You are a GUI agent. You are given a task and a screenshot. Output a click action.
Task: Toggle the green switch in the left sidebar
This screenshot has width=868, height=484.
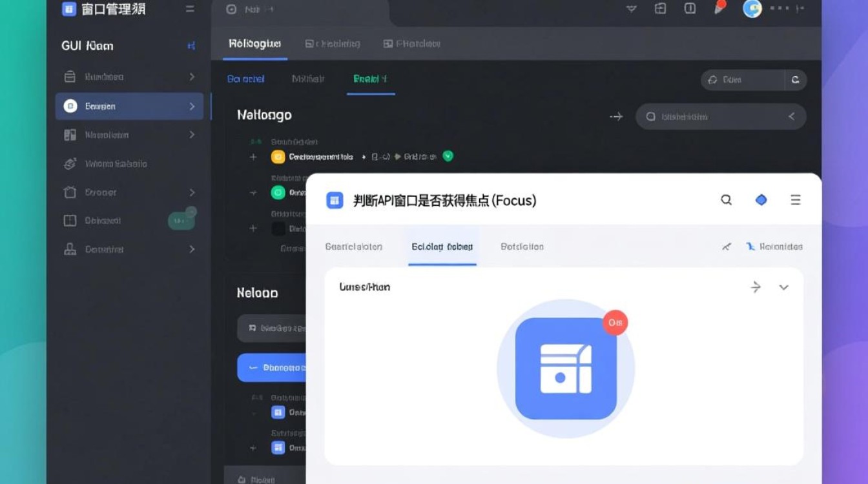coord(181,220)
